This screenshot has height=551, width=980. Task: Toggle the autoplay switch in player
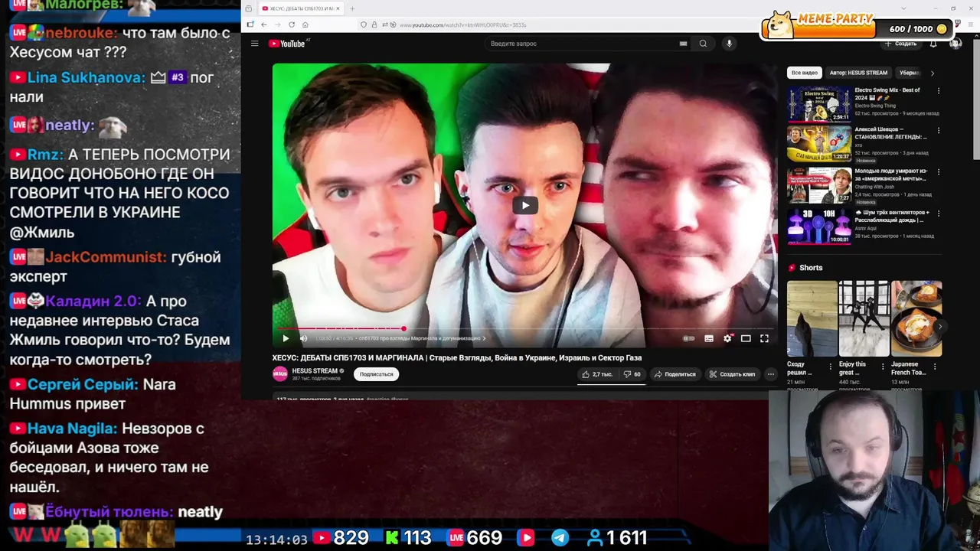(689, 338)
